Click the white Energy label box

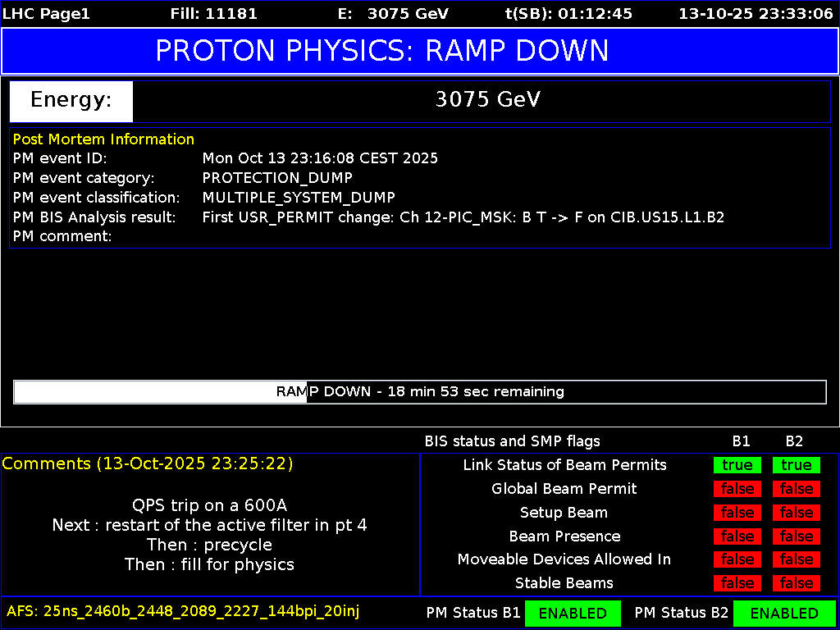71,101
